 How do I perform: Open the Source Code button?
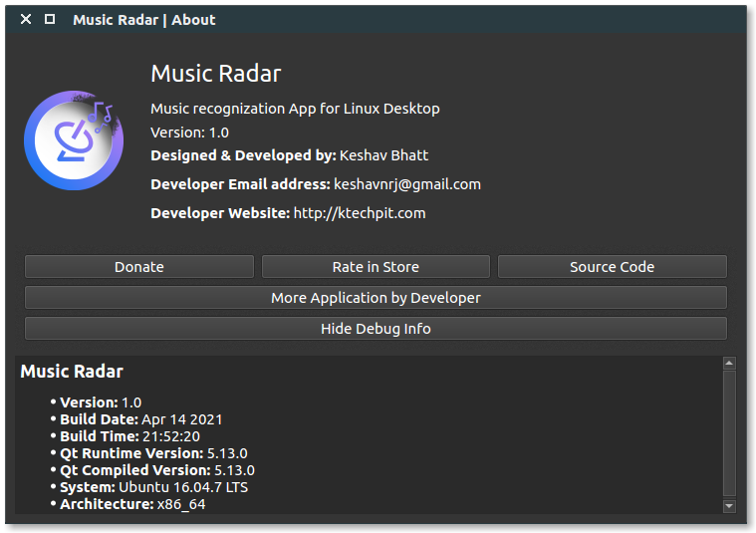click(612, 267)
